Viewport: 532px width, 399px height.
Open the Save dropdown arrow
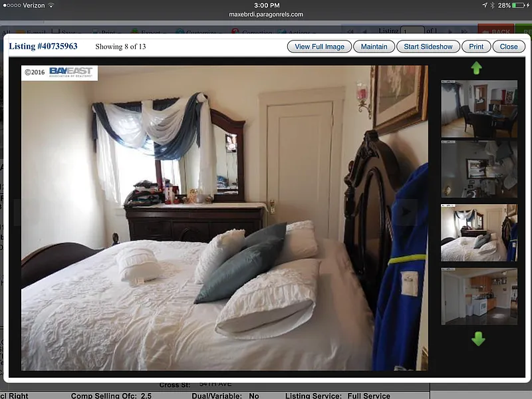click(81, 31)
